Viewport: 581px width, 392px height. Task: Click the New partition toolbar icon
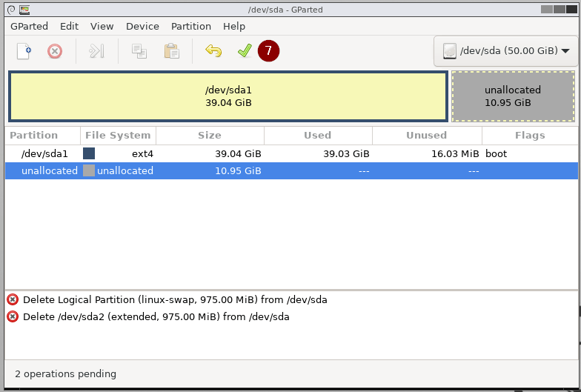[x=24, y=51]
